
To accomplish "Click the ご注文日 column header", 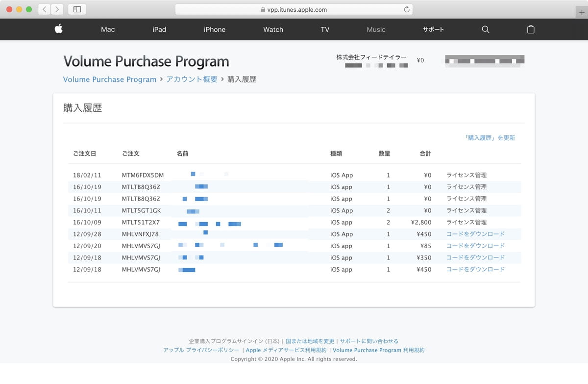I will (84, 154).
